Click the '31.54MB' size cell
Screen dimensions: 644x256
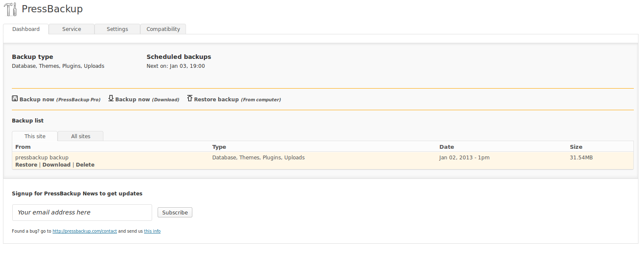pyautogui.click(x=581, y=158)
